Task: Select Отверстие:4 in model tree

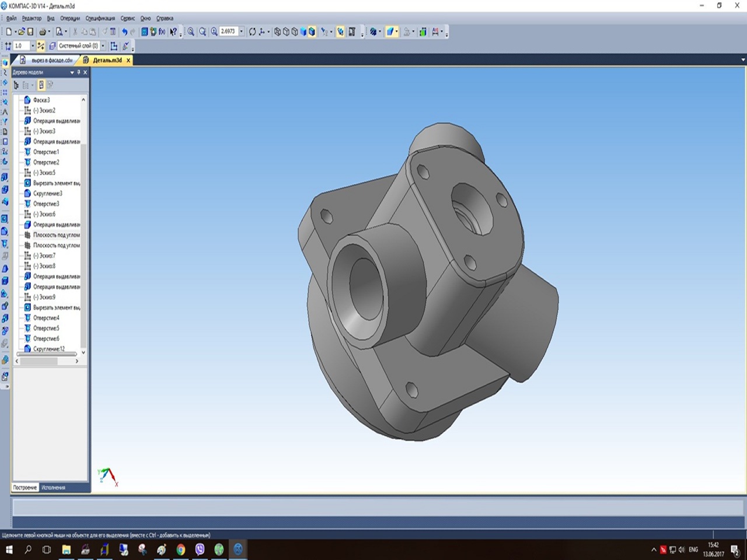Action: pyautogui.click(x=46, y=318)
